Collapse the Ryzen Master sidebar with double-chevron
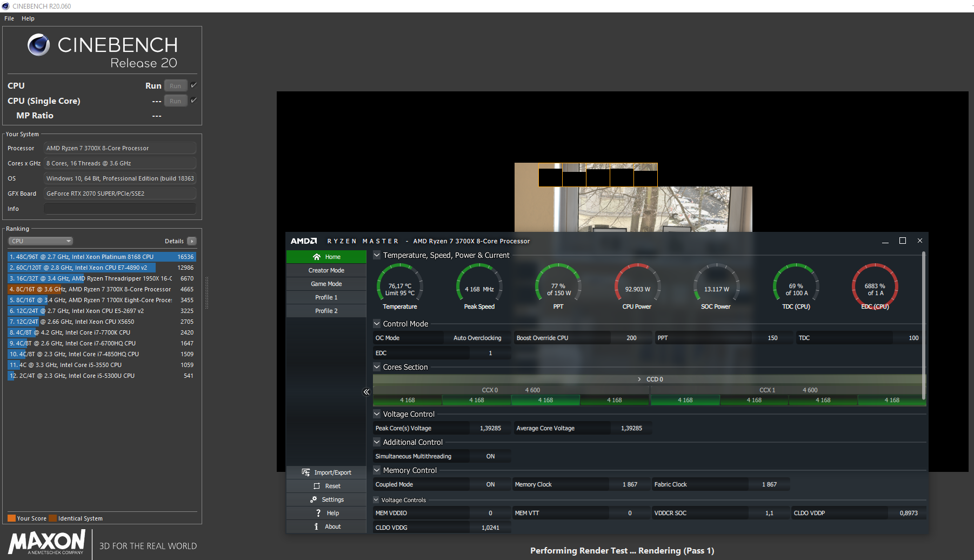This screenshot has width=974, height=560. pos(366,392)
